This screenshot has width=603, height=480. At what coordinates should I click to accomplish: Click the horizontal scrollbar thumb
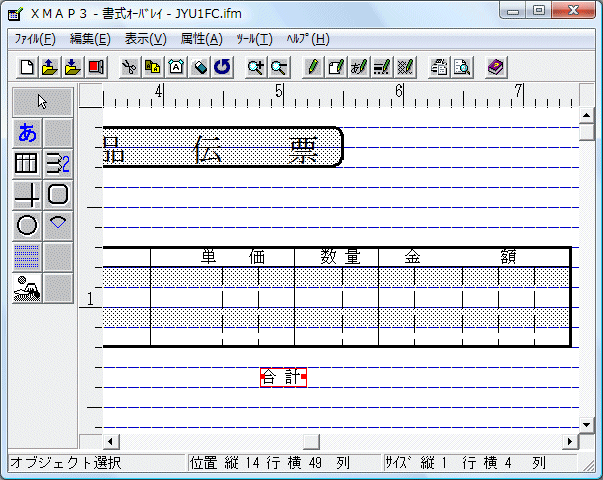coord(311,441)
